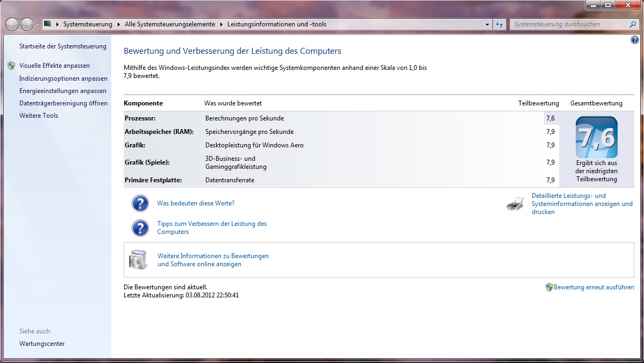This screenshot has height=363, width=644.
Task: Click the Prozessor score 7,6 value
Action: pyautogui.click(x=550, y=118)
